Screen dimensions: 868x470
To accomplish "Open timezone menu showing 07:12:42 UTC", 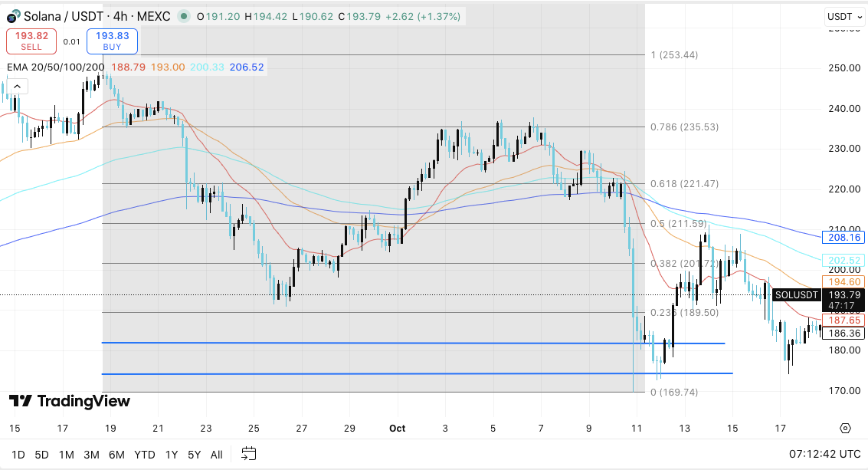I will click(825, 454).
